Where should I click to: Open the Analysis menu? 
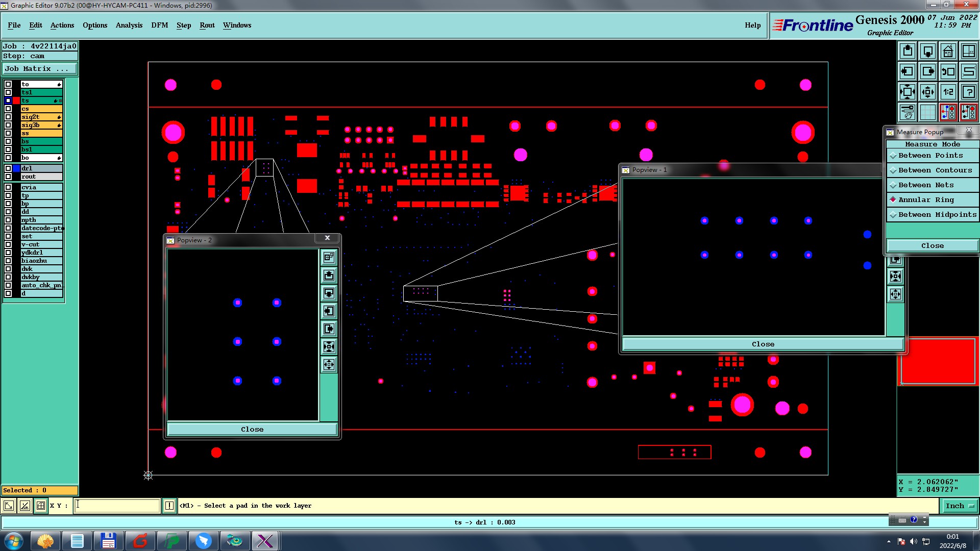[129, 26]
